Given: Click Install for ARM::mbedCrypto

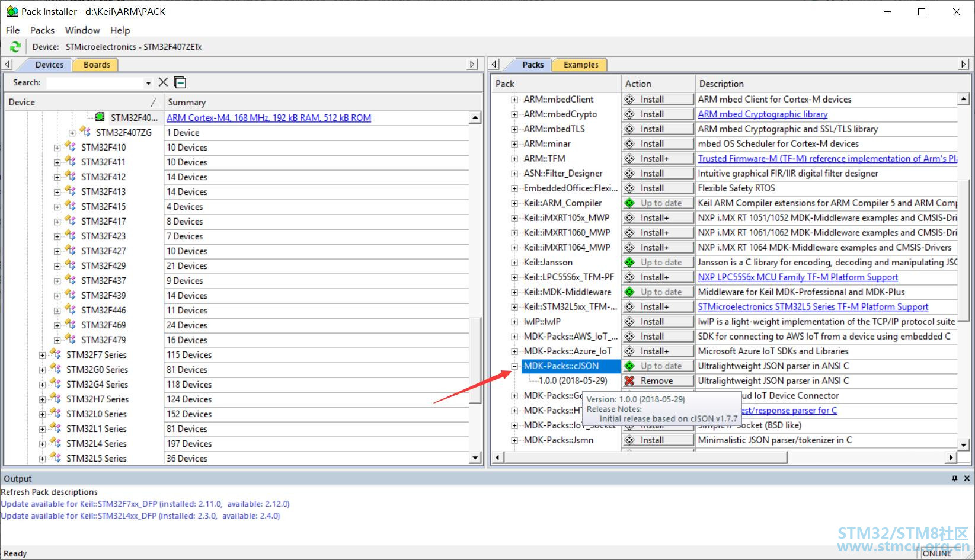Looking at the screenshot, I should click(x=658, y=114).
